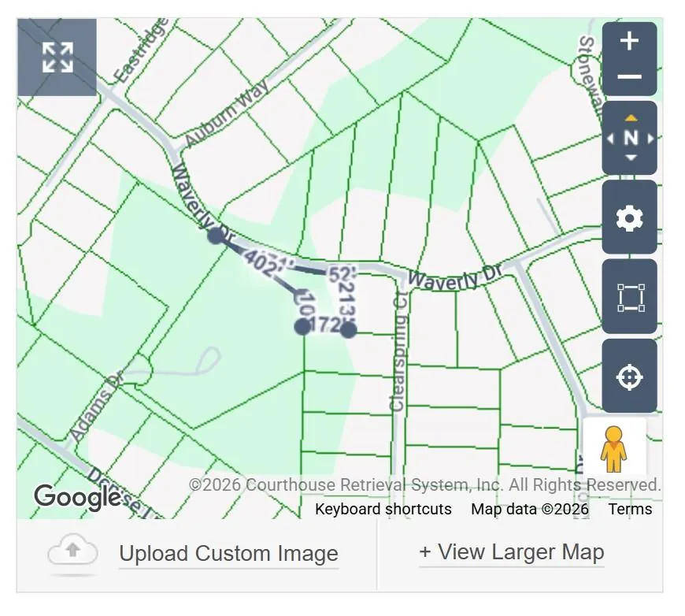The height and width of the screenshot is (616, 685).
Task: Expand map to fullscreen view
Action: click(57, 58)
